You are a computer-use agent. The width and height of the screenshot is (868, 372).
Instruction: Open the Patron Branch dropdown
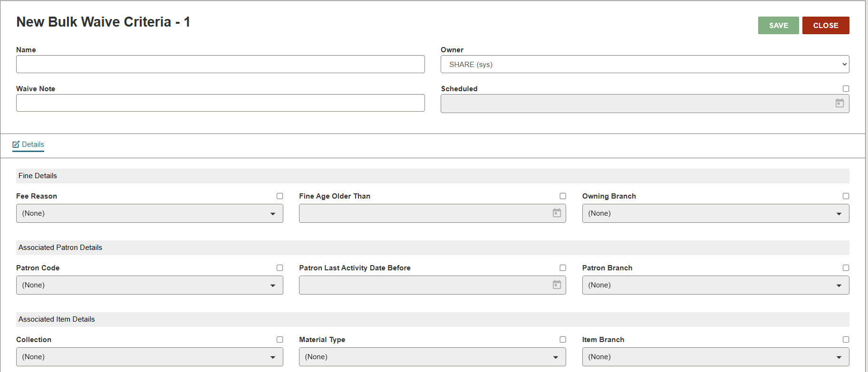tap(715, 285)
